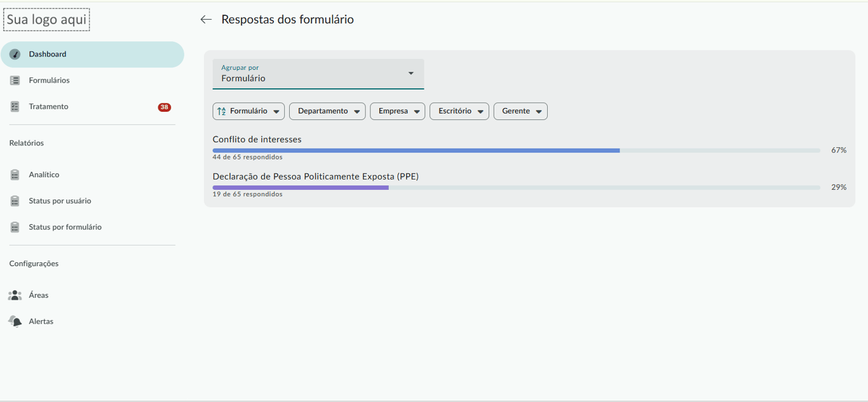Viewport: 868px width, 402px height.
Task: Click the Tratamento checklist icon
Action: [x=15, y=107]
